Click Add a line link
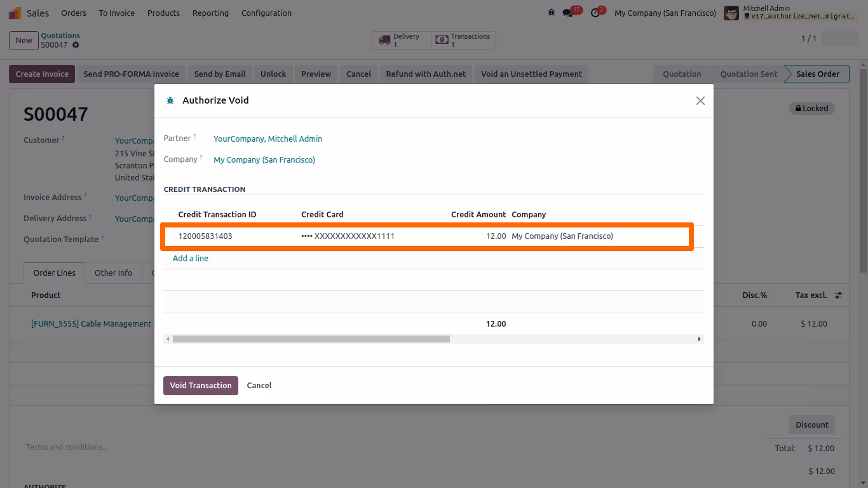 [191, 259]
